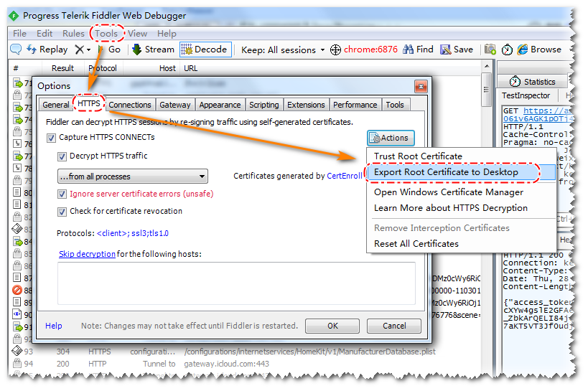This screenshot has height=391, width=588.
Task: Switch to the Connections options tab
Action: coord(130,105)
